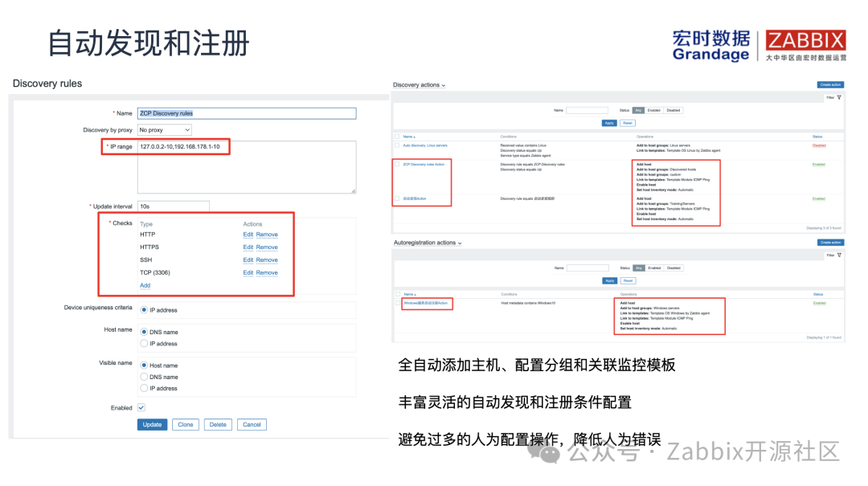Viewport: 868px width, 486px height.
Task: Choose DNS name for Host name
Action: pos(144,332)
